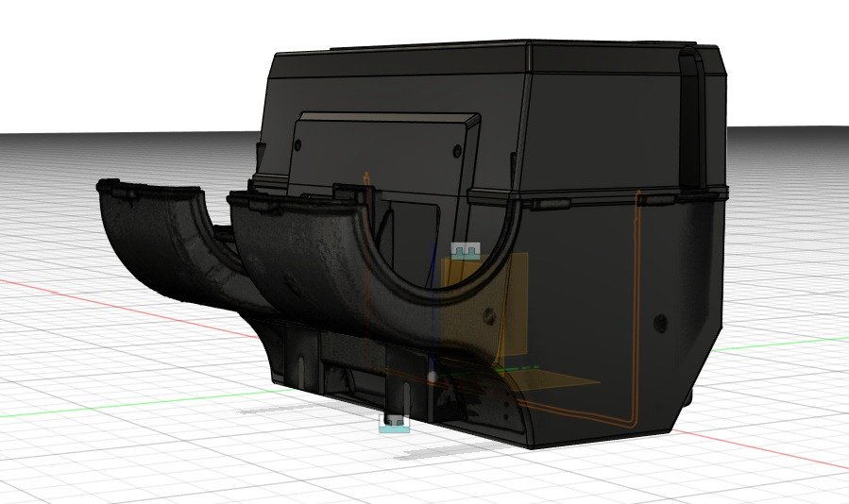
Task: Select the lower joint icon beneath the base
Action: tap(395, 423)
